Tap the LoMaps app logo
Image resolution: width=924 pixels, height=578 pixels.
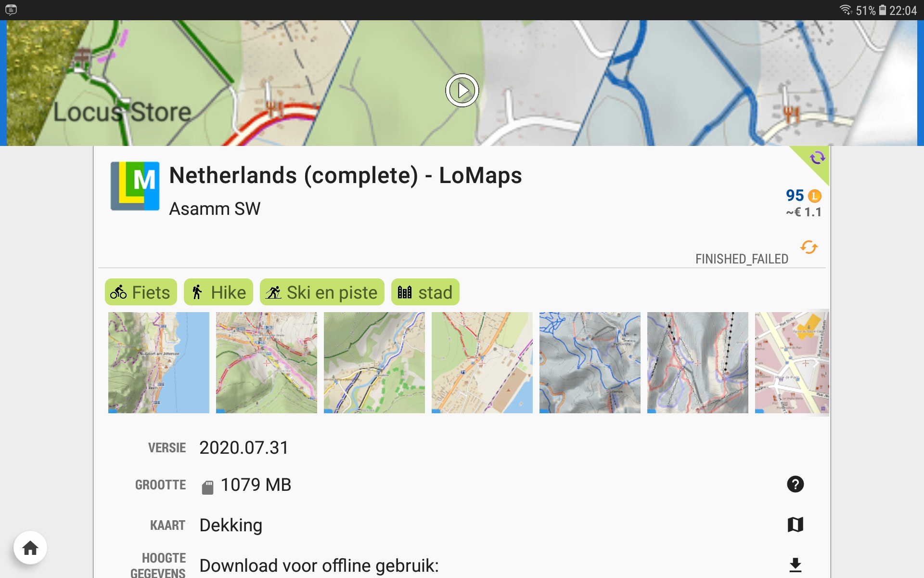135,186
